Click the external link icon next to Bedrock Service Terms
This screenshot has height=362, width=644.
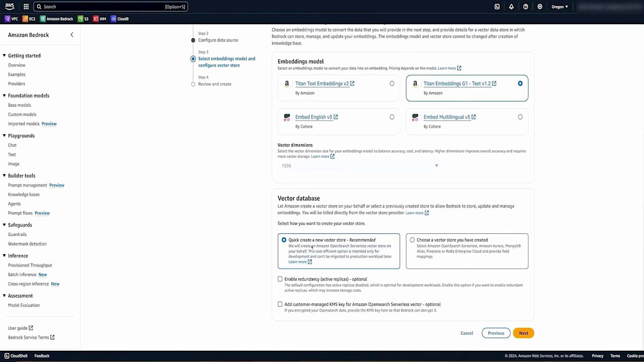pyautogui.click(x=52, y=337)
